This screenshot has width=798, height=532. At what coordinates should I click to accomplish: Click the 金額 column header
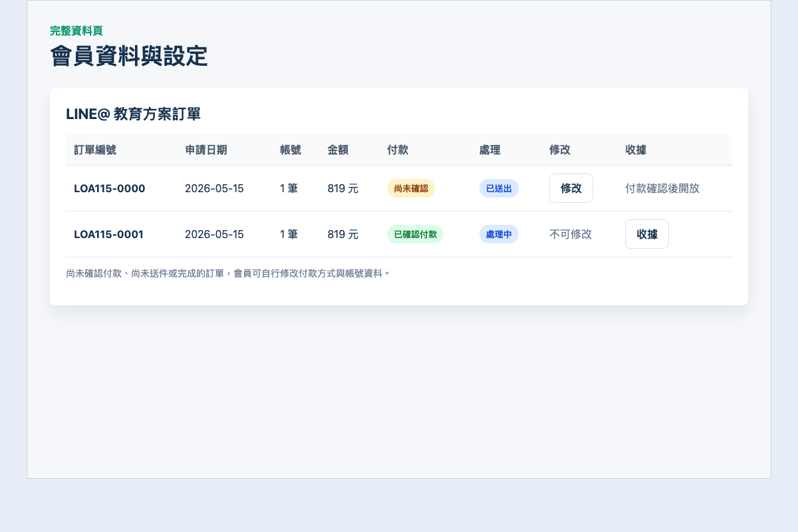coord(338,150)
